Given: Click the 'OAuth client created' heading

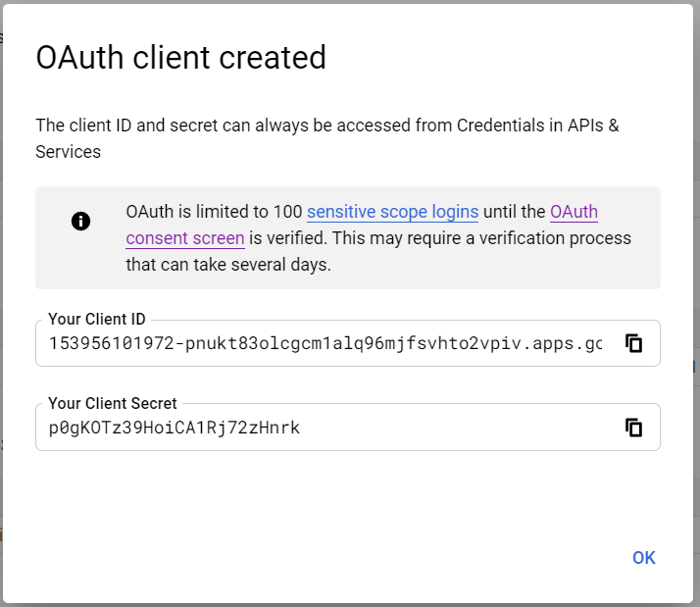Looking at the screenshot, I should coord(180,58).
